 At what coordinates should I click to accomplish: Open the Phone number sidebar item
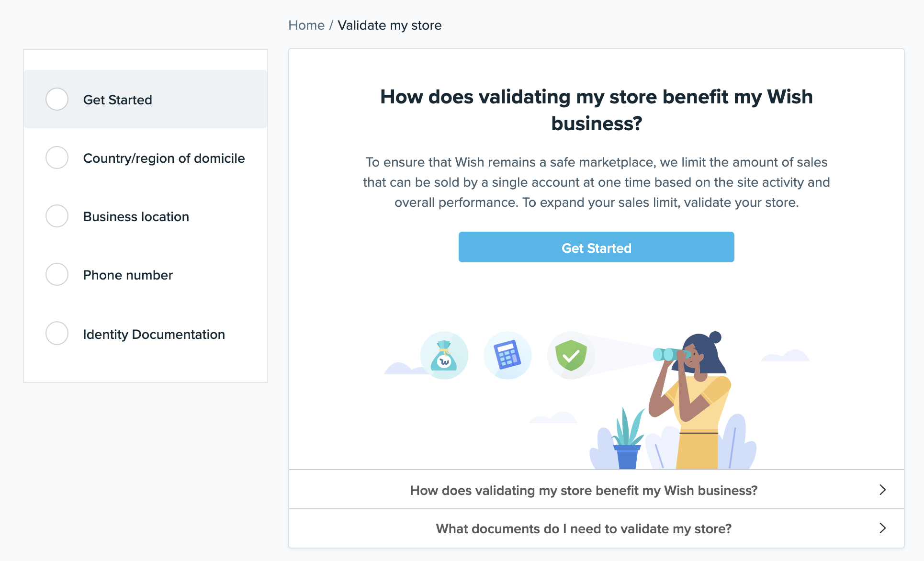point(146,275)
